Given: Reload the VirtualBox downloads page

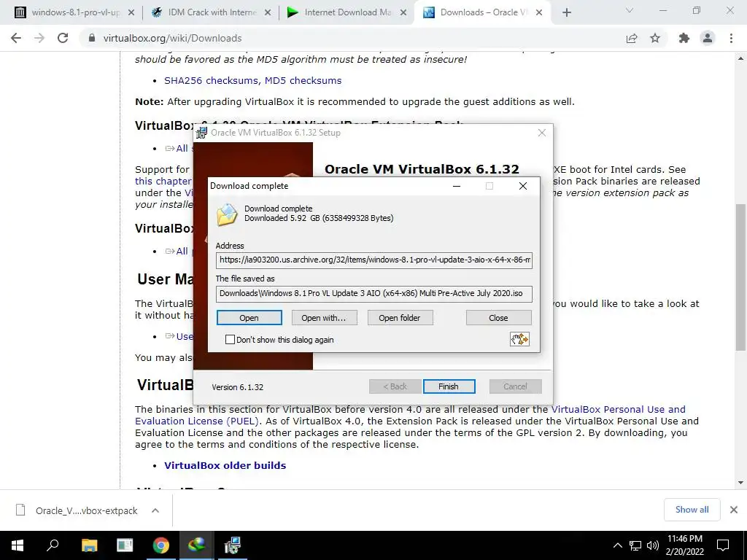Looking at the screenshot, I should 63,38.
